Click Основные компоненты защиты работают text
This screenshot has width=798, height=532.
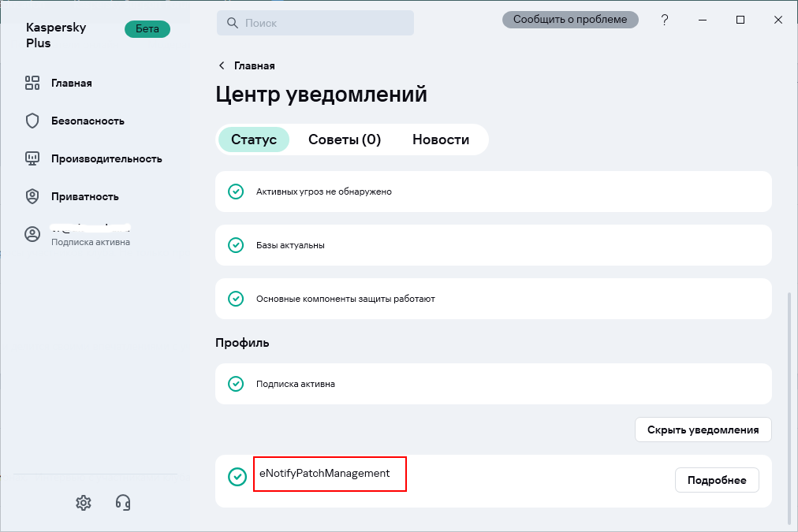(345, 299)
